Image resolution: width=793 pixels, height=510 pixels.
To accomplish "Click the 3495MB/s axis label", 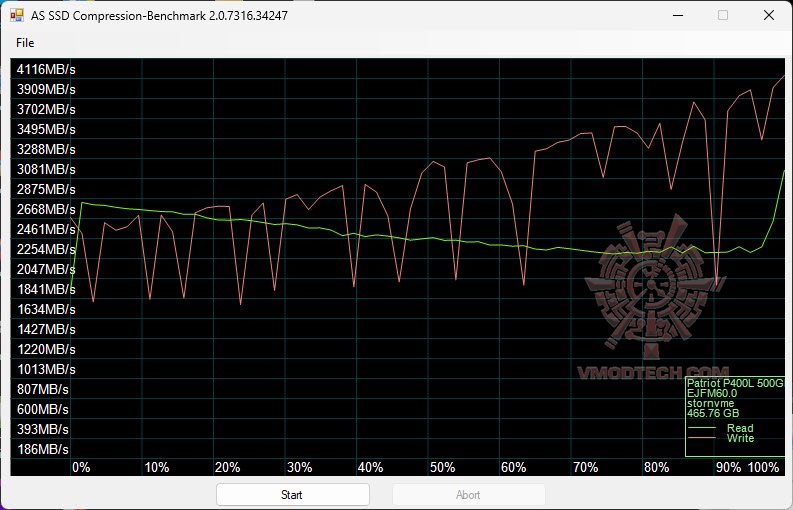I will point(46,130).
